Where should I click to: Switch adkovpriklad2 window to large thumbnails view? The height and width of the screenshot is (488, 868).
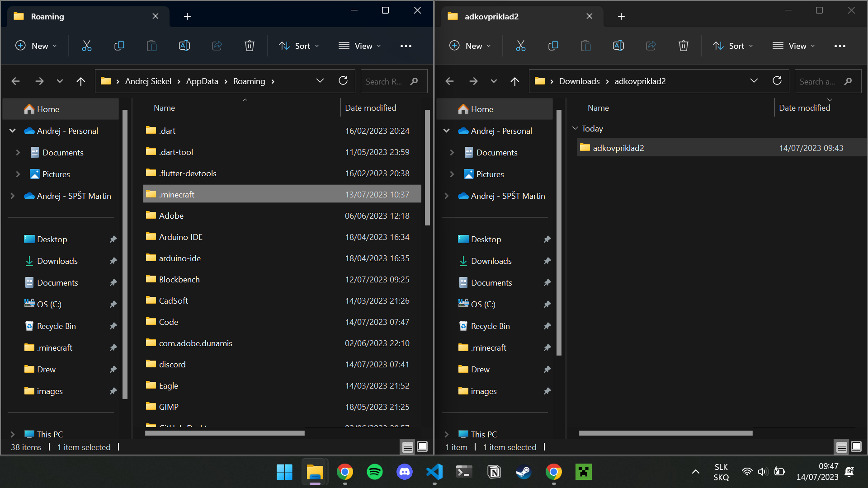pos(856,447)
